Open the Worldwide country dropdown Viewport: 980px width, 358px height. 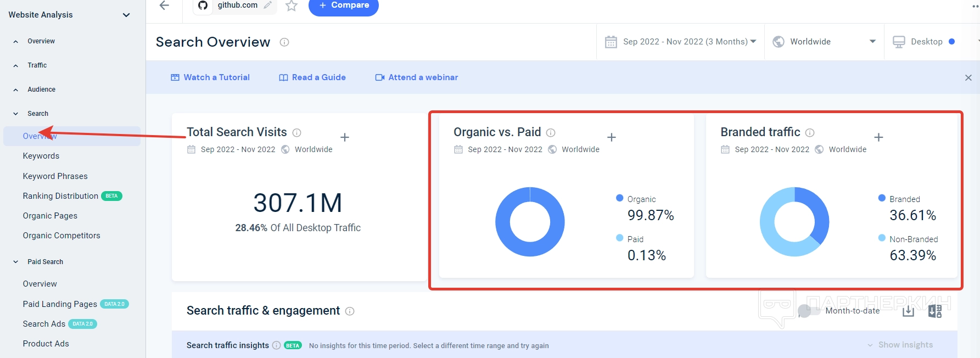click(824, 42)
